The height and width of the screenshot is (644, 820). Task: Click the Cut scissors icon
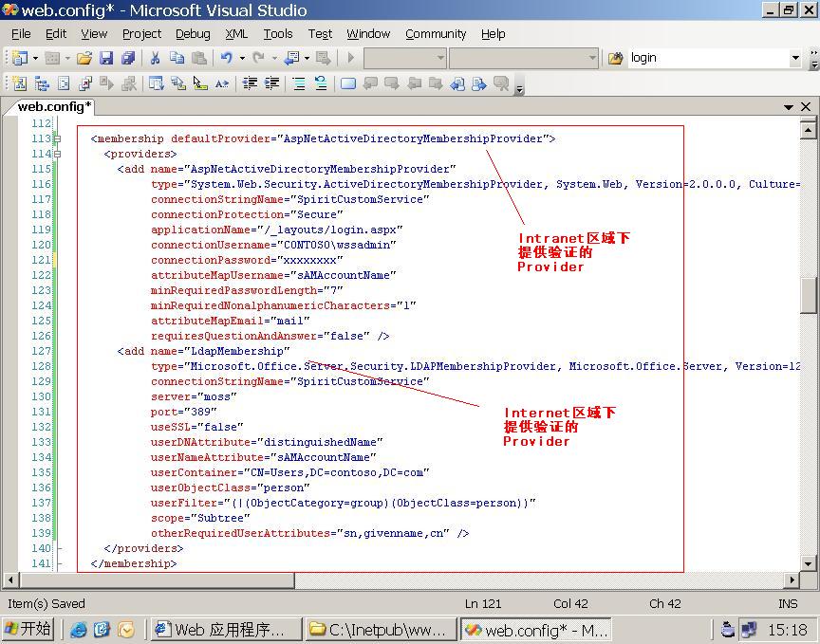(x=155, y=58)
